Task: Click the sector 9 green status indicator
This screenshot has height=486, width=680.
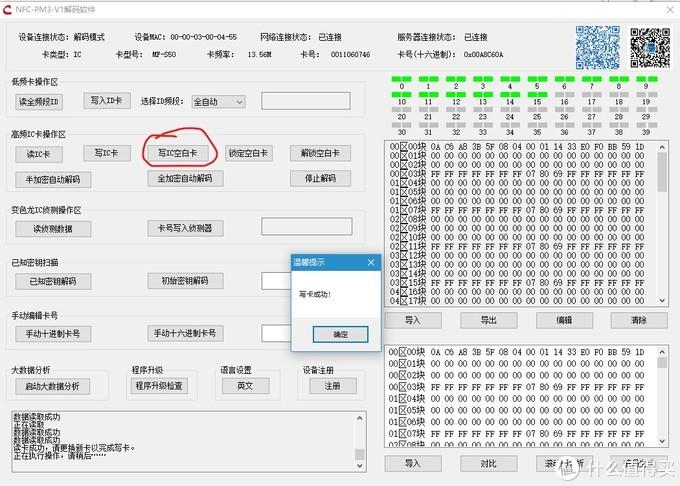Action: click(647, 79)
